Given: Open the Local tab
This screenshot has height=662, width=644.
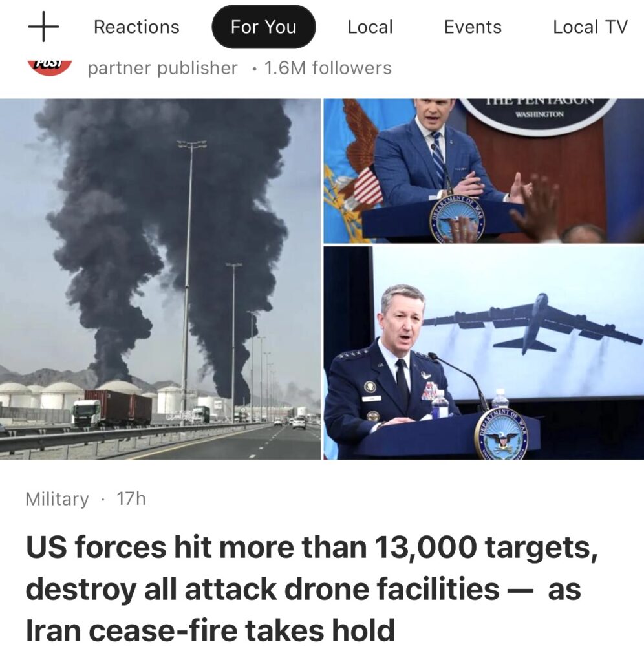Looking at the screenshot, I should click(370, 27).
